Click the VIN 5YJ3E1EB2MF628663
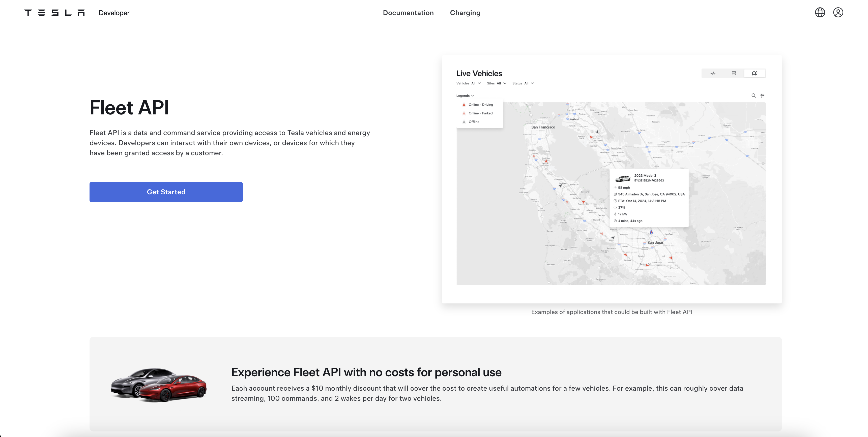 [649, 181]
